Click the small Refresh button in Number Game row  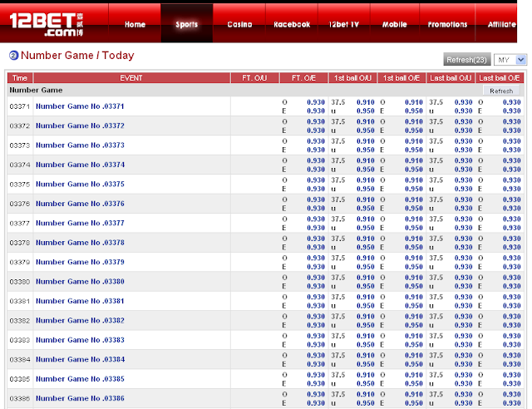click(x=501, y=91)
